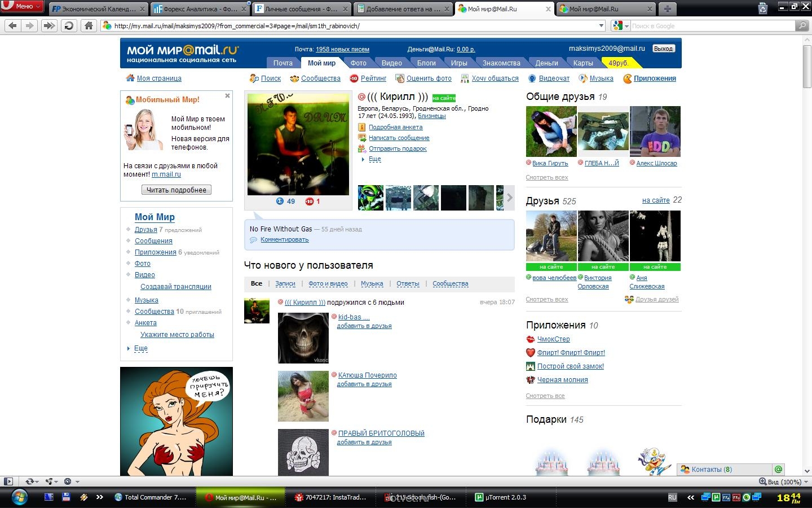The height and width of the screenshot is (508, 812).
Task: Click the Написать сообщение link
Action: [x=399, y=138]
